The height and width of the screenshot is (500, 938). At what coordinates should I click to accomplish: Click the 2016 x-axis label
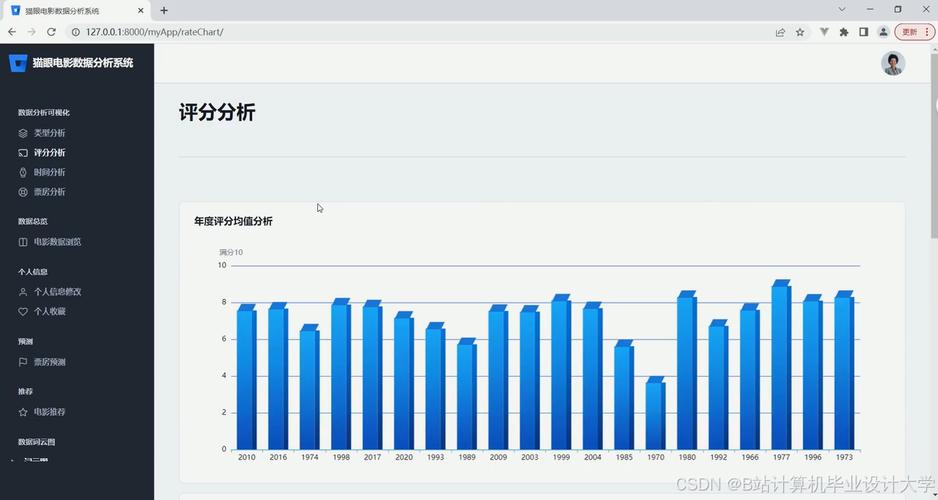(x=278, y=457)
